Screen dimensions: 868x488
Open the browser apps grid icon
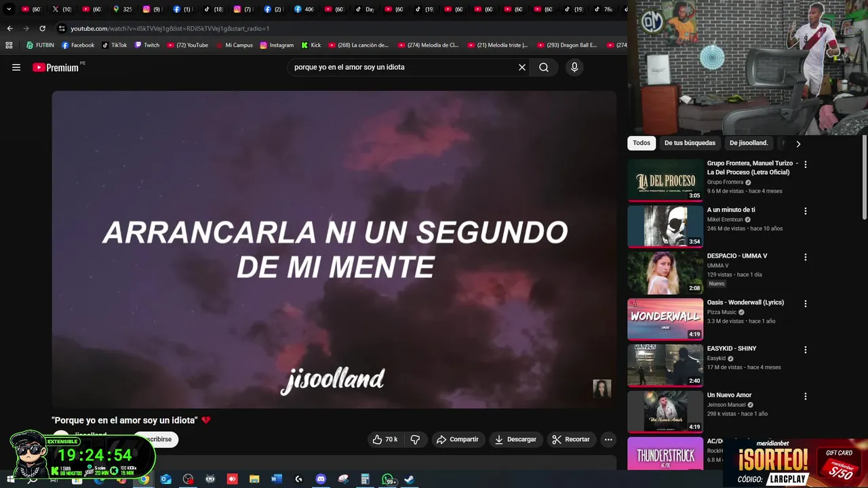(9, 45)
